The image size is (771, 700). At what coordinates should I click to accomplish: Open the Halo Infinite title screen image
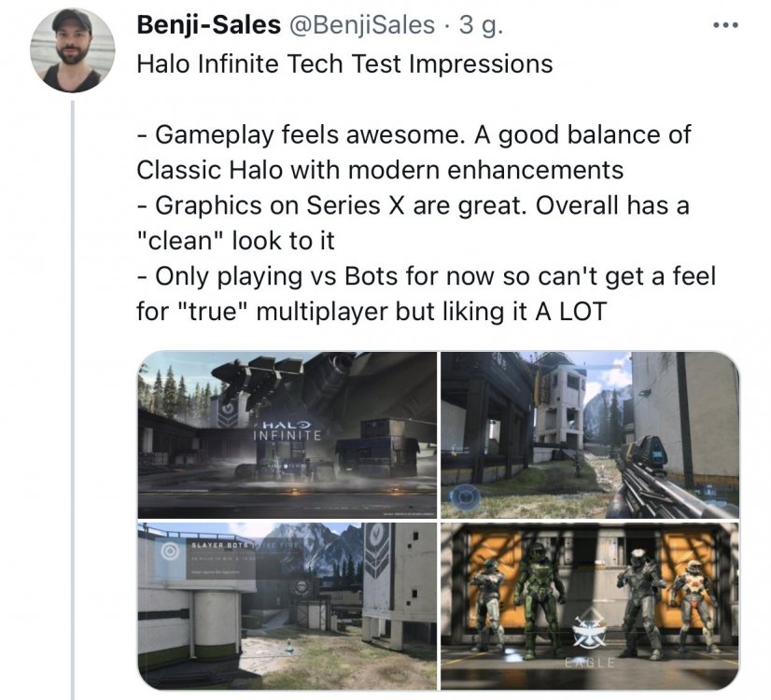pos(287,435)
